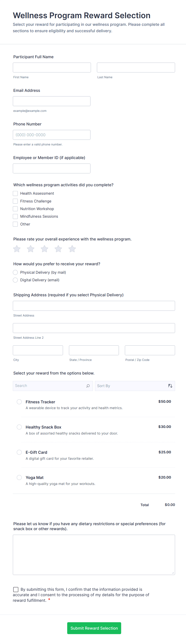Choose Digital Delivery via email
Viewport: 186px width, 644px height.
[x=15, y=280]
